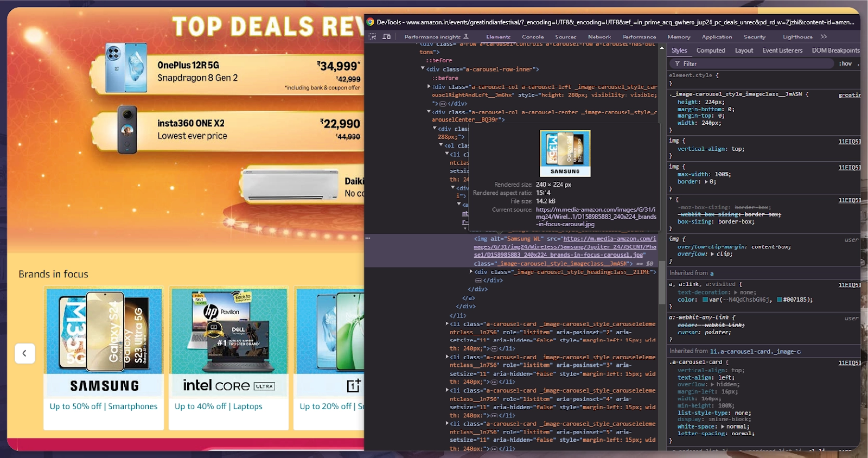868x458 pixels.
Task: Expand the overflow clip shorthand triangle
Action: [x=713, y=254]
